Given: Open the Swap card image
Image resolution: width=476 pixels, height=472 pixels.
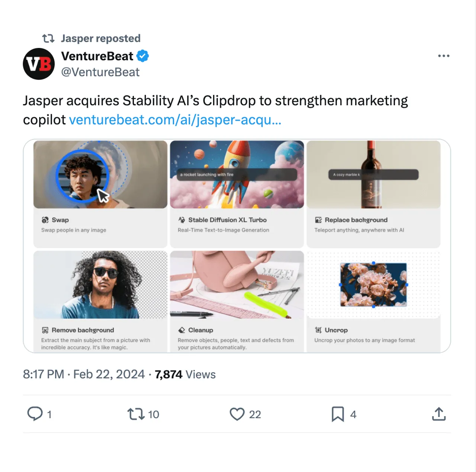Looking at the screenshot, I should [100, 174].
